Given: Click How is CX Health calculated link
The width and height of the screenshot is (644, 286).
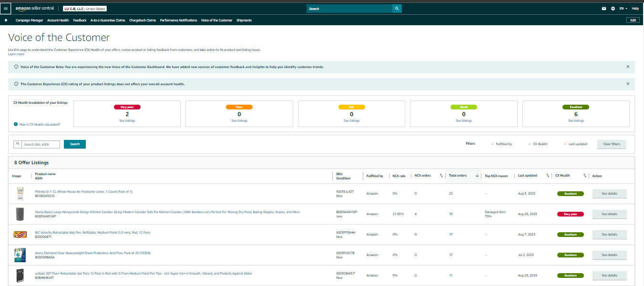Looking at the screenshot, I should point(40,124).
